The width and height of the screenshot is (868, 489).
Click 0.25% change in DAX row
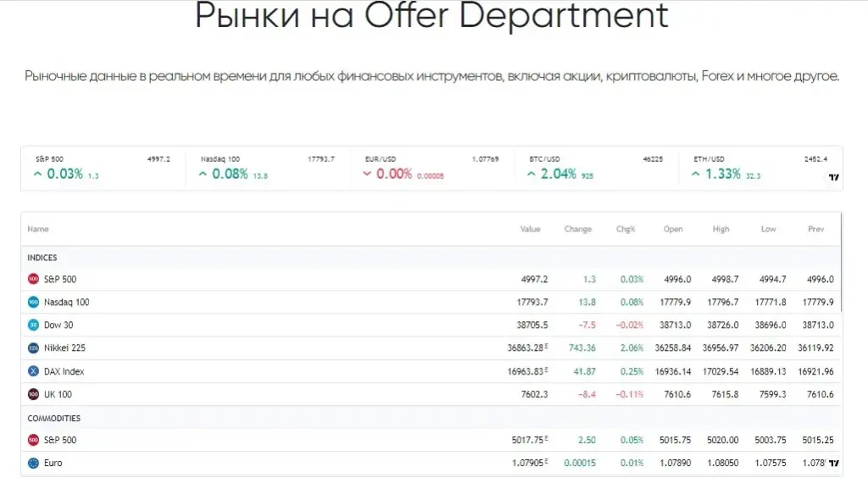(x=632, y=372)
